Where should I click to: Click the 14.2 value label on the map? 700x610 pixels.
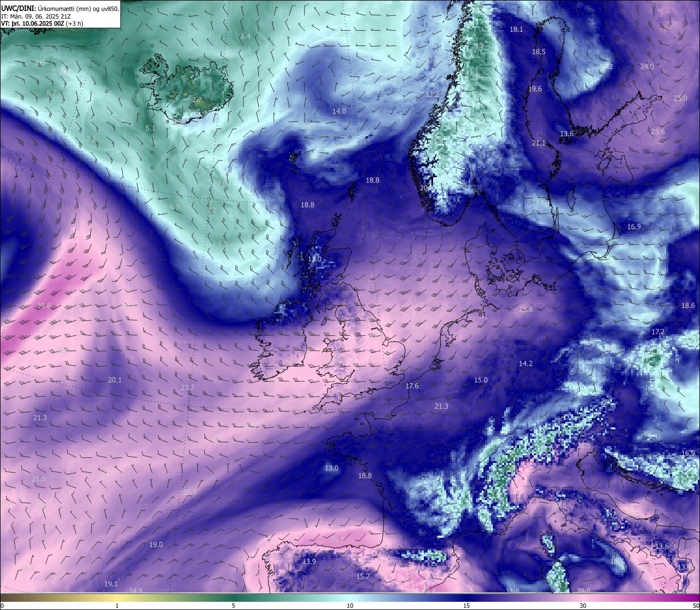526,364
